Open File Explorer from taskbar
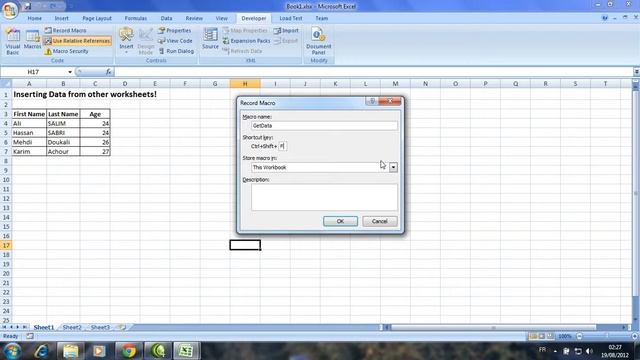 [70, 351]
